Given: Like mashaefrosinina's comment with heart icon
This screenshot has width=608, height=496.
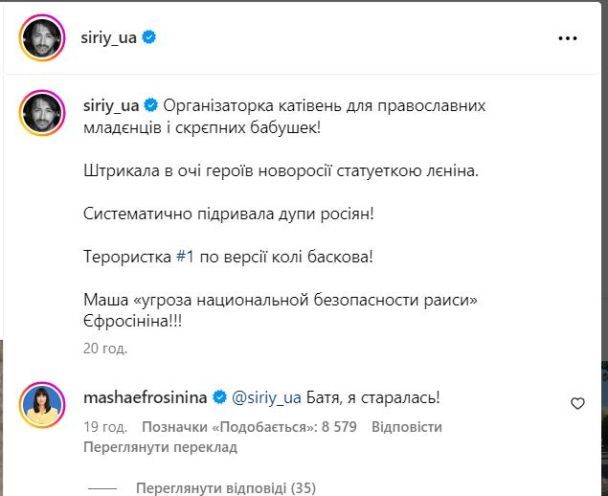Looking at the screenshot, I should click(577, 403).
